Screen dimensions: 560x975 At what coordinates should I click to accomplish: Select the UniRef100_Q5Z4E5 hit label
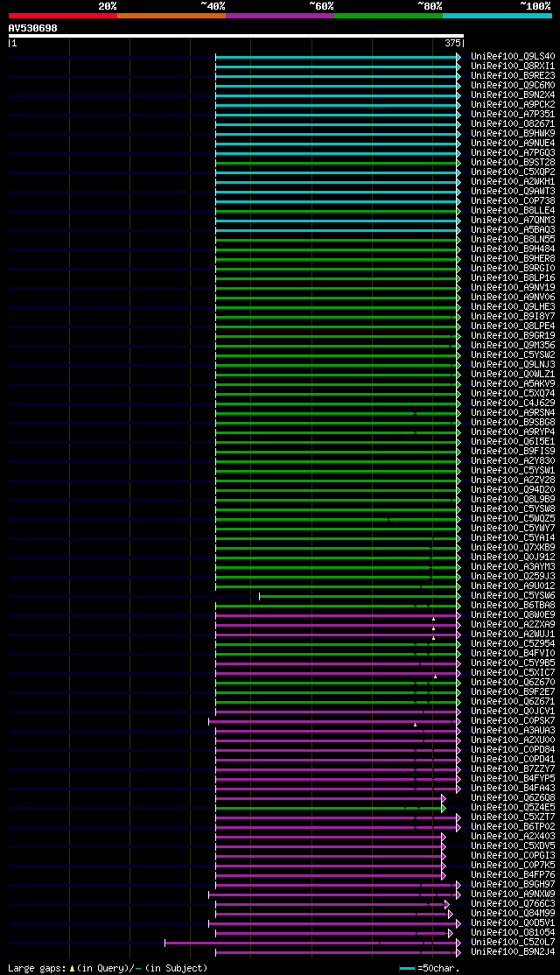[513, 808]
